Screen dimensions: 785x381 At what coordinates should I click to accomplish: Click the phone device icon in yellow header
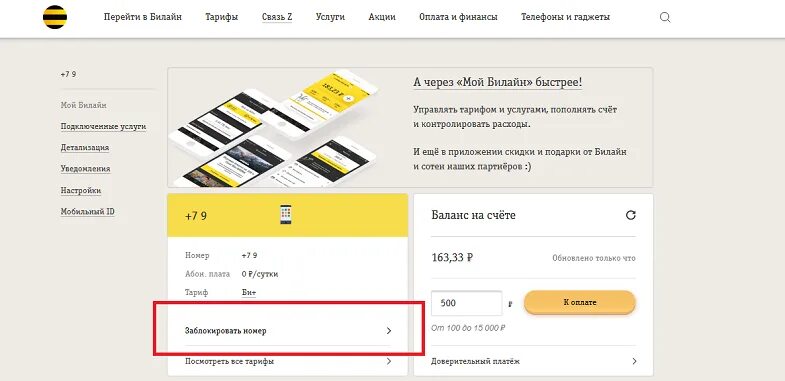[286, 214]
